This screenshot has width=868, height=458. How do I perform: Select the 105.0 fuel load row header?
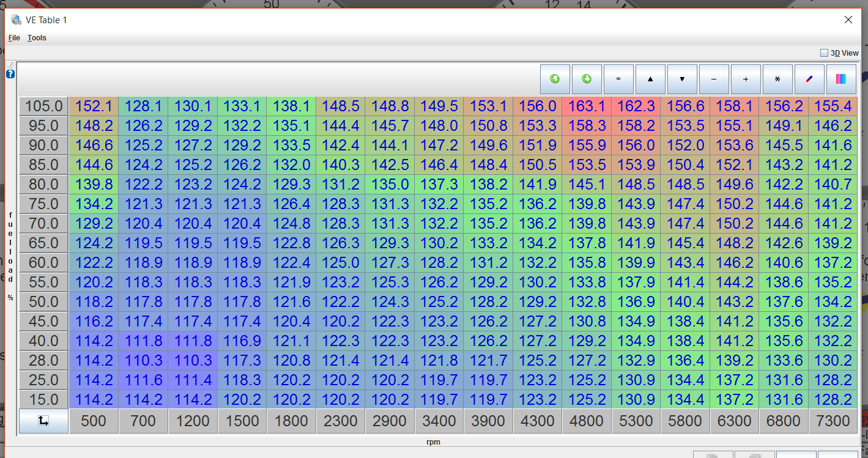[44, 106]
